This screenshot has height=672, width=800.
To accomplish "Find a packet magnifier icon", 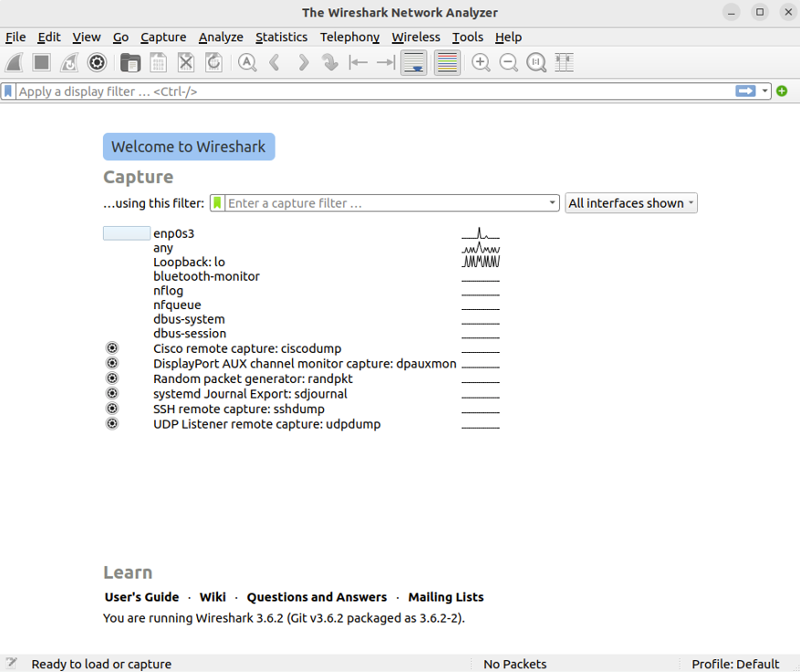I will (x=247, y=63).
